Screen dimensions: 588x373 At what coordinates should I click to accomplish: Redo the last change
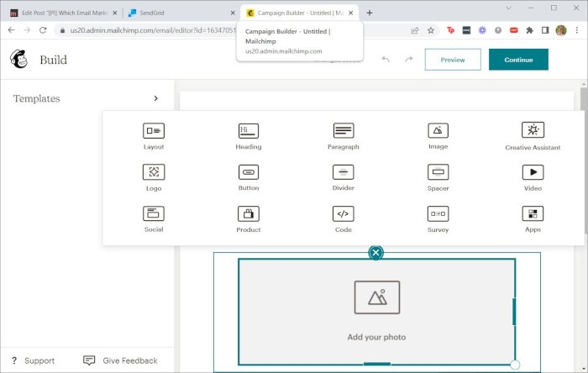point(409,60)
